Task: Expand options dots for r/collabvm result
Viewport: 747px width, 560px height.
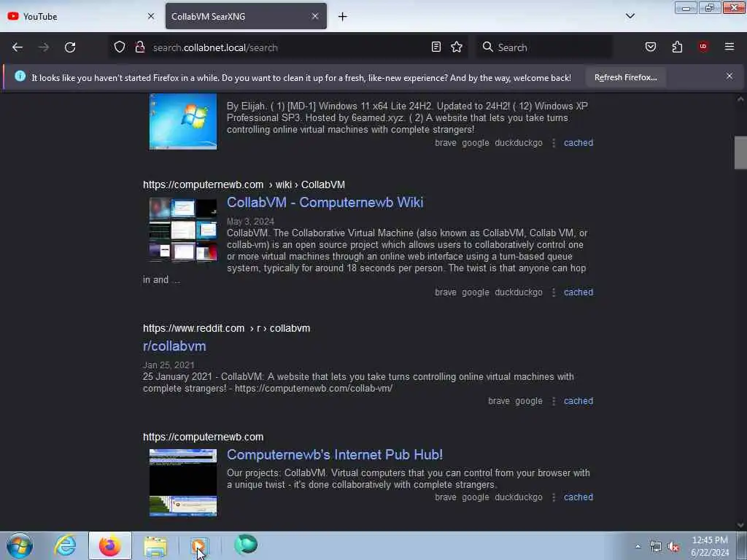Action: 554,401
